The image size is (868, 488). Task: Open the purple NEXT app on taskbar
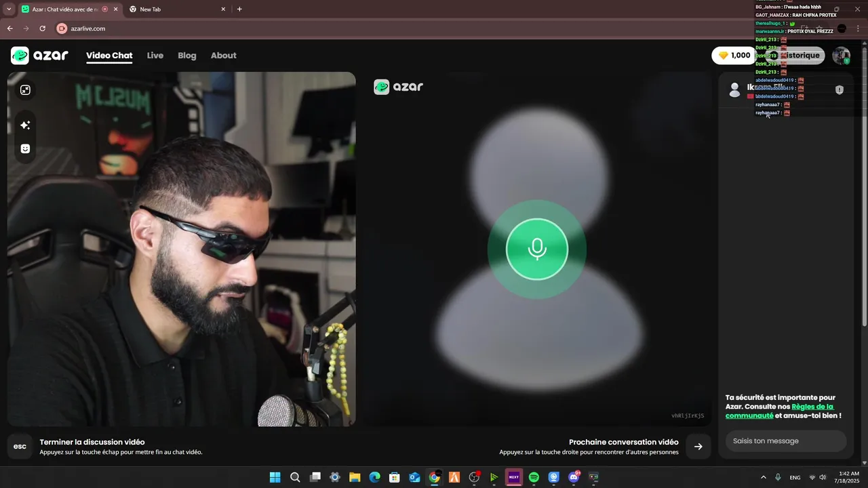[x=513, y=477]
